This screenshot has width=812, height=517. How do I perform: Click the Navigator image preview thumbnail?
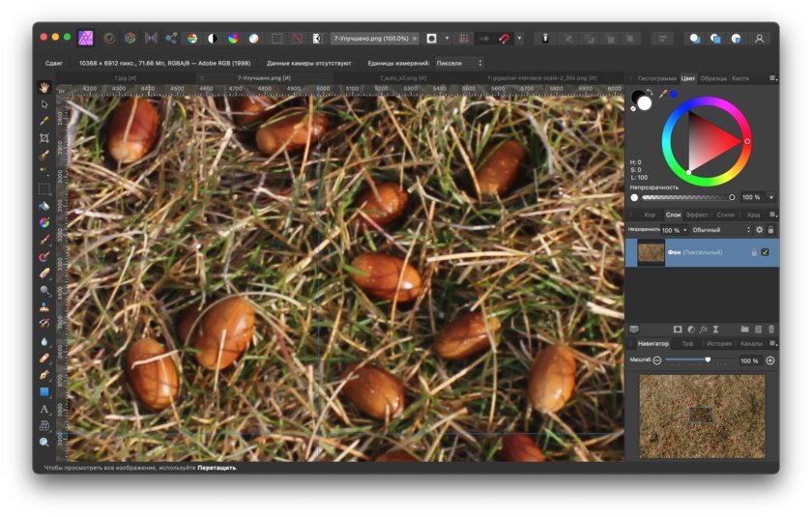click(702, 416)
